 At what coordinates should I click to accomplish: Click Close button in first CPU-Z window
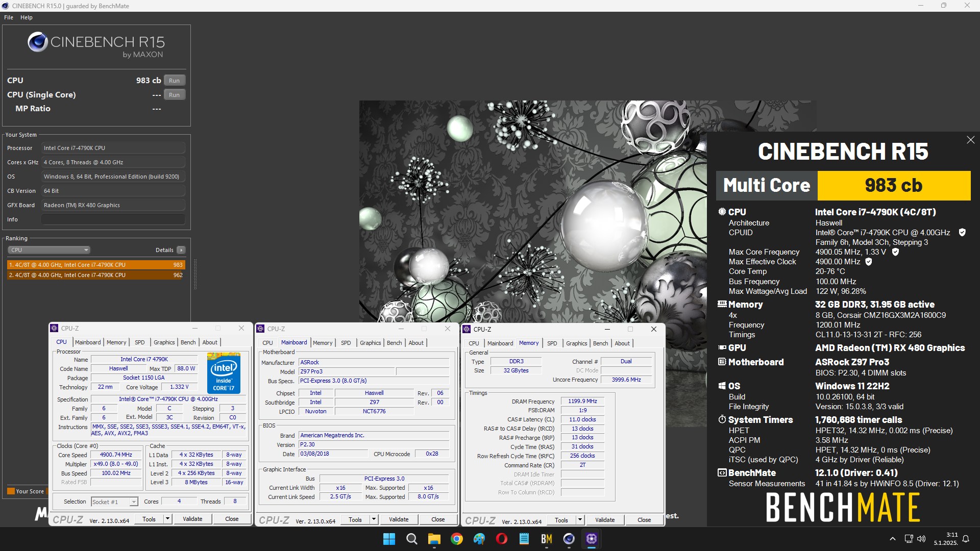[232, 519]
